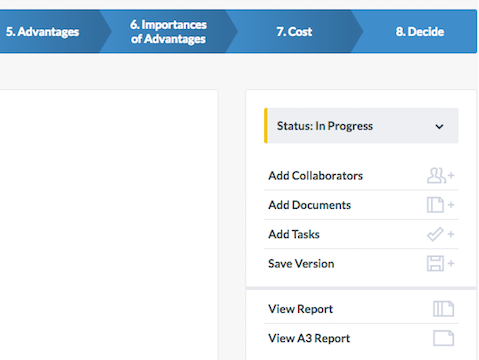The height and width of the screenshot is (360, 479).
Task: Expand status options with the chevron arrow
Action: coord(439,127)
